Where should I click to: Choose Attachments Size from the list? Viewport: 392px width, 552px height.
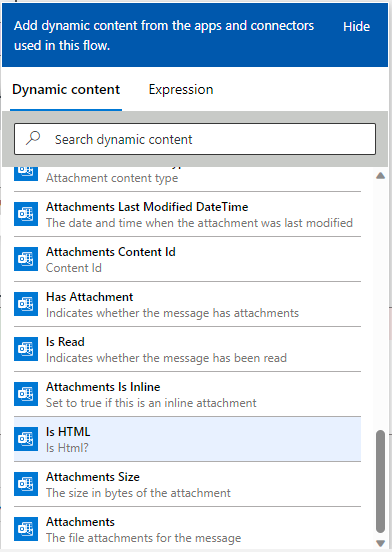coord(187,484)
